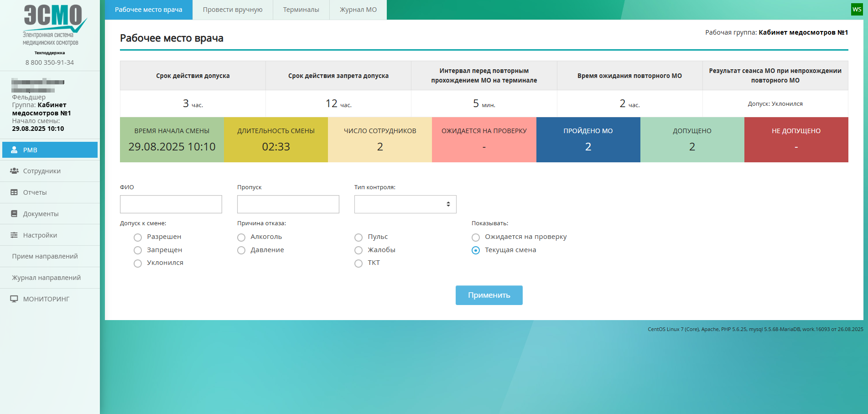Choose Ожидается на проверку display option
868x414 pixels.
[x=476, y=238]
